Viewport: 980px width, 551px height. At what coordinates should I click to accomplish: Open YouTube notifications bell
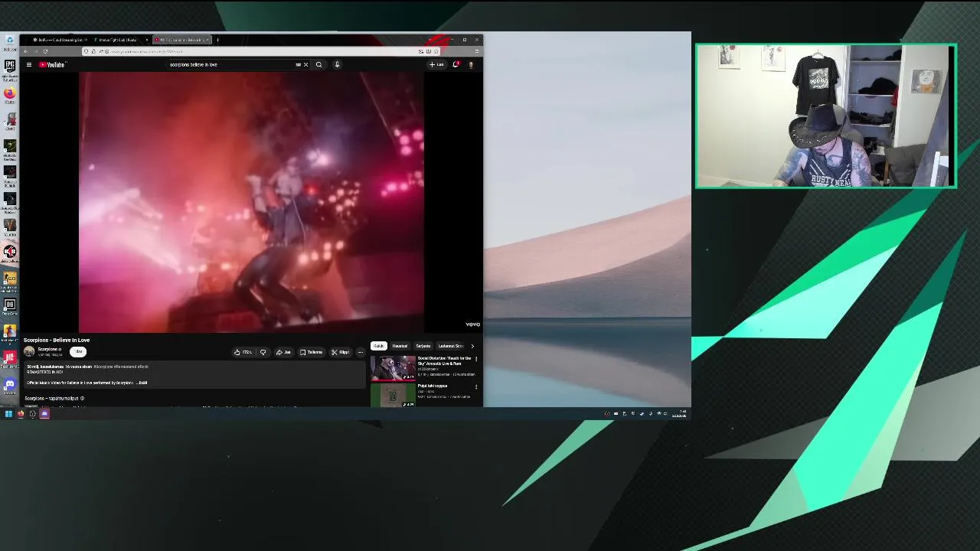[x=456, y=64]
